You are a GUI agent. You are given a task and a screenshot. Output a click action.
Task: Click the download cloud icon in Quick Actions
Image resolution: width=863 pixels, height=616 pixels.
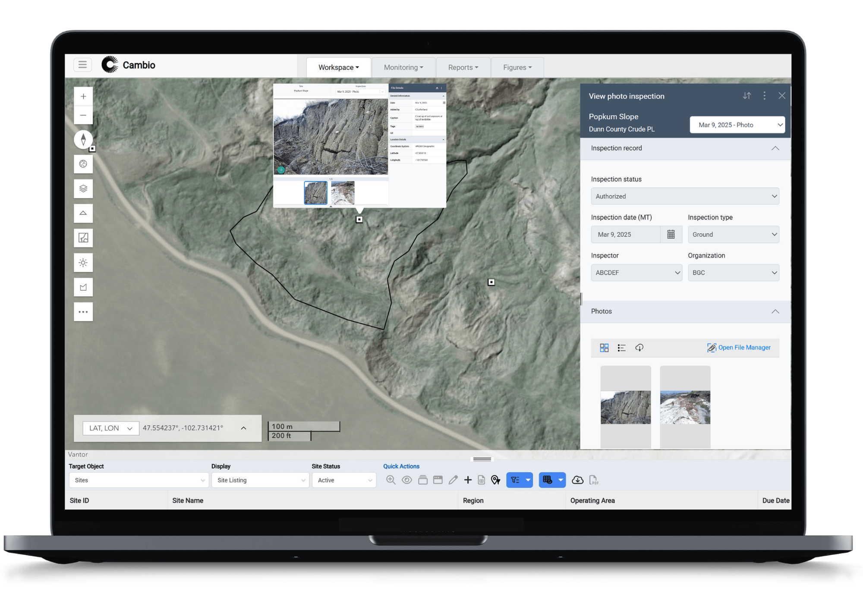(x=577, y=480)
